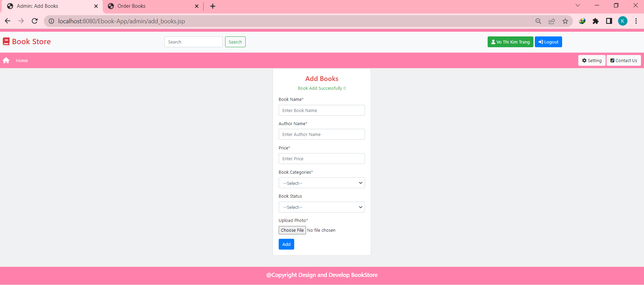Click the Enter Book Name field
The width and height of the screenshot is (644, 285).
click(x=321, y=110)
